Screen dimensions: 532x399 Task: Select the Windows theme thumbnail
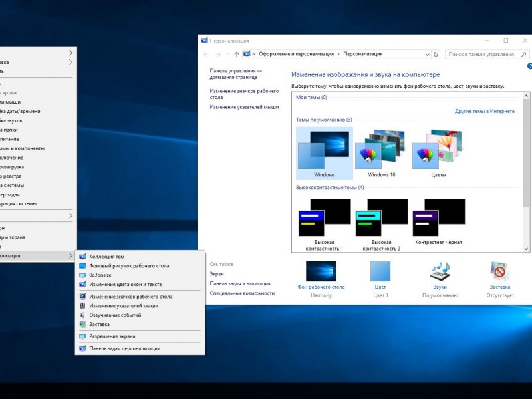click(x=324, y=153)
